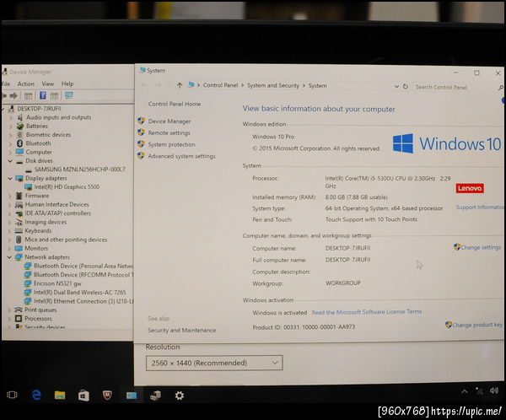Open the View menu in Device Manager
The width and height of the screenshot is (506, 420).
pyautogui.click(x=48, y=84)
